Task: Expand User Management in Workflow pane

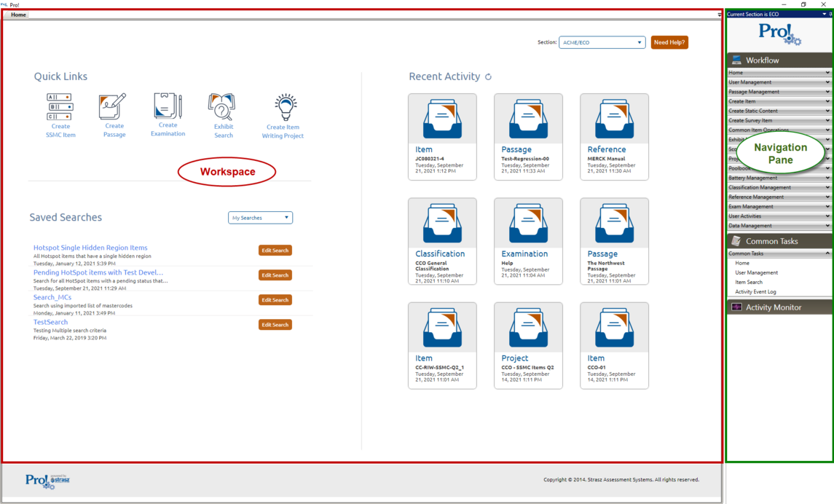Action: (779, 82)
